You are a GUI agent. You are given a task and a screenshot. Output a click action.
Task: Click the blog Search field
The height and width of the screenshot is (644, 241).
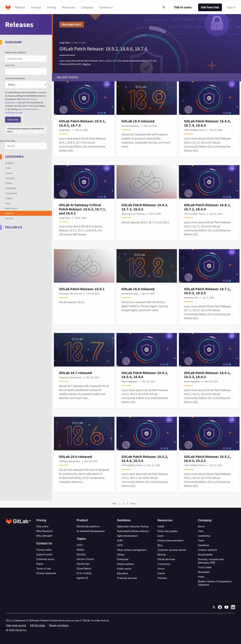[26, 146]
